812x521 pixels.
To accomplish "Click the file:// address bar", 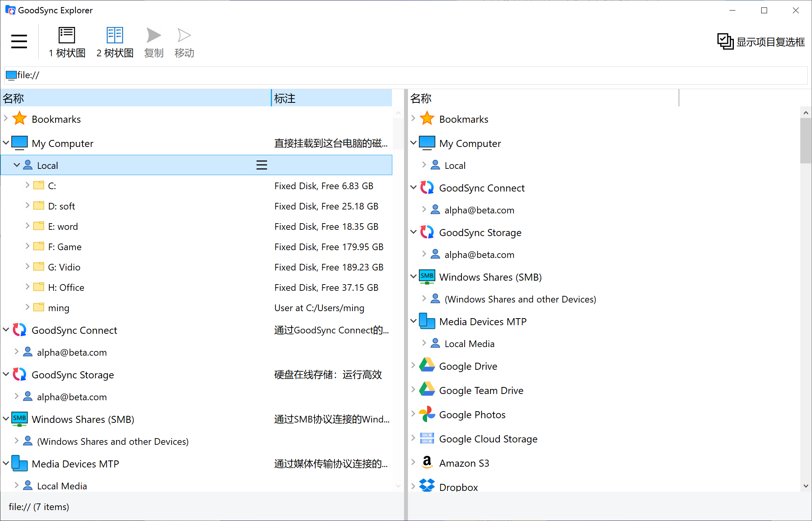I will [406, 75].
